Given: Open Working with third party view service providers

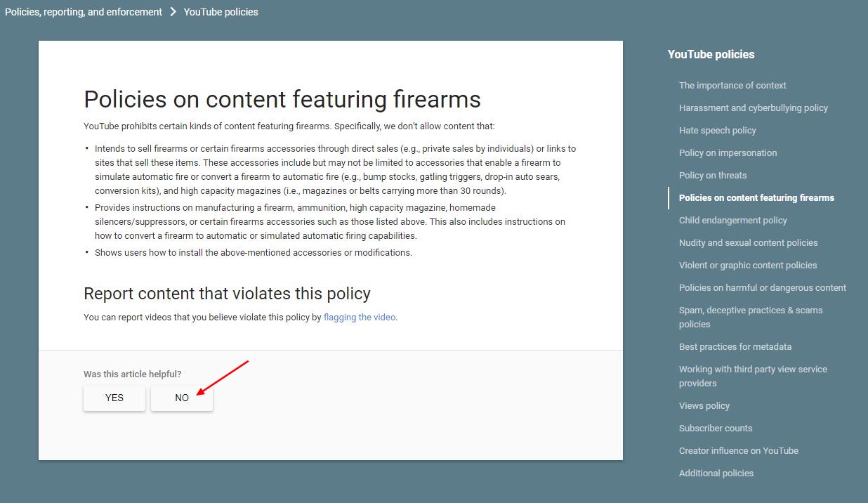Looking at the screenshot, I should pyautogui.click(x=753, y=377).
